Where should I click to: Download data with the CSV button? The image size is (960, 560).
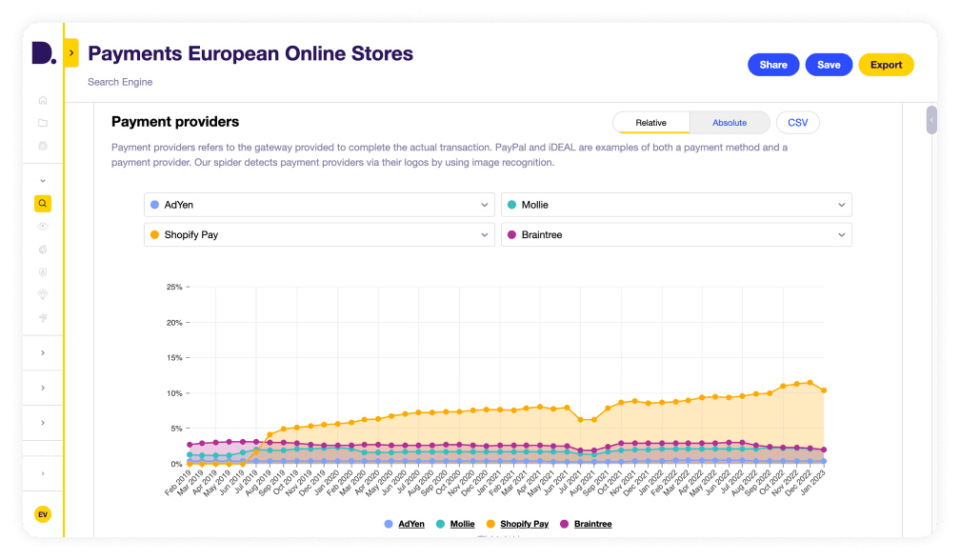tap(798, 123)
